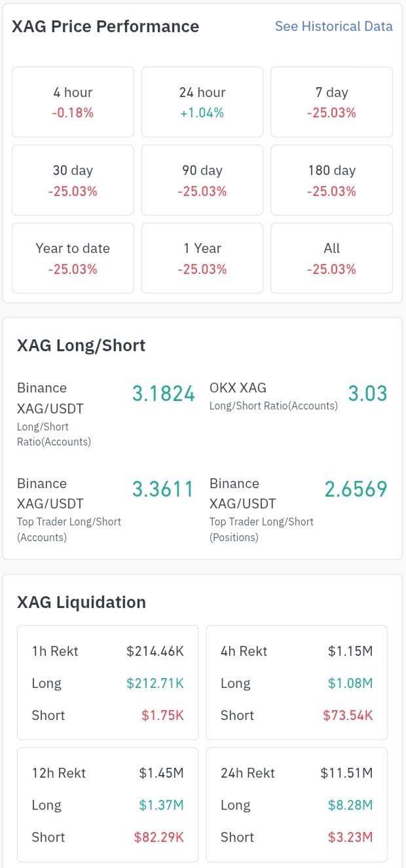Select the 4 hour performance card

[x=73, y=102]
